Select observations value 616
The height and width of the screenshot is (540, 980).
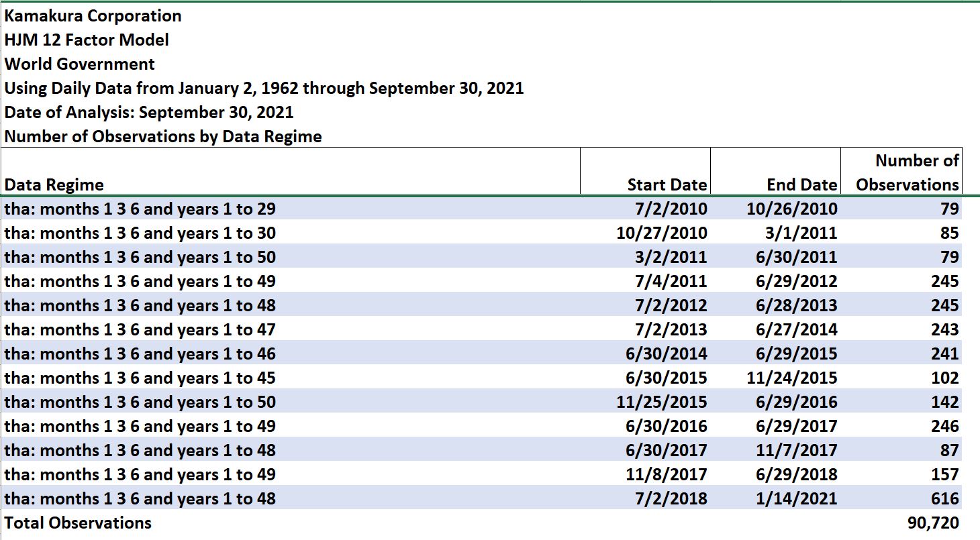pyautogui.click(x=945, y=498)
